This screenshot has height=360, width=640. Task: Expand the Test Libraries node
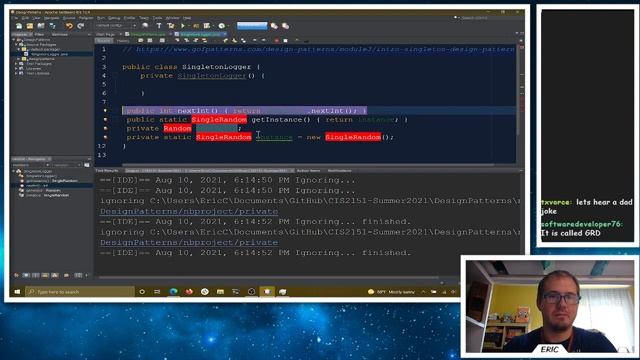click(17, 73)
